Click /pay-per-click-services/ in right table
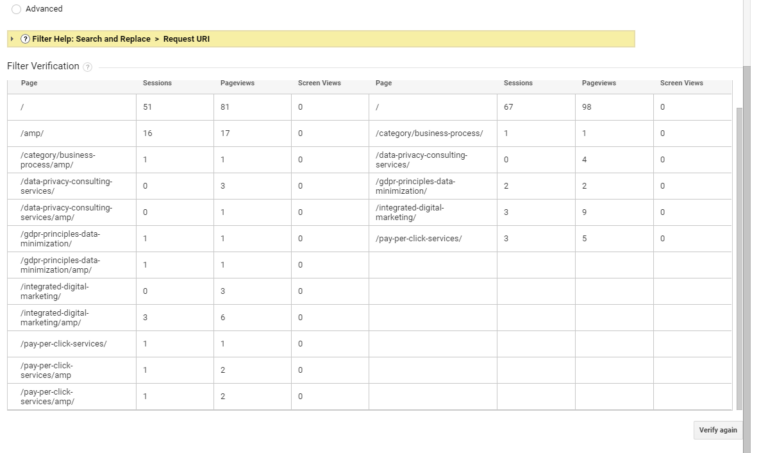 (419, 238)
